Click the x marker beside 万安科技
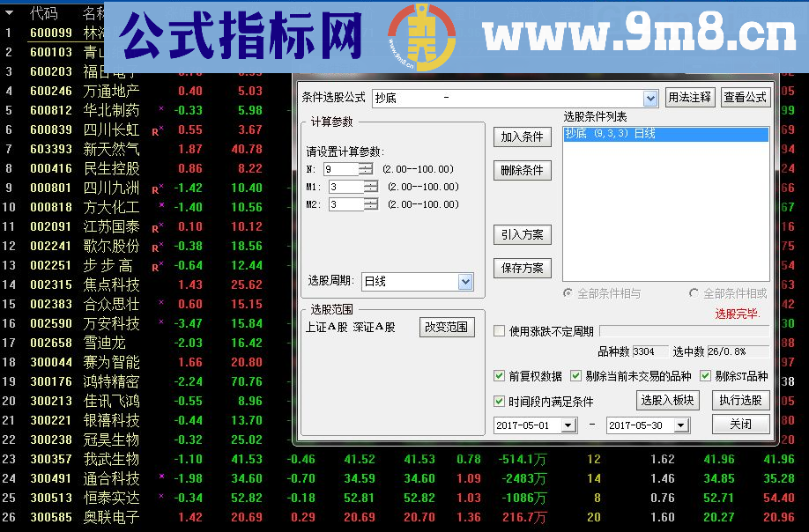Viewport: 809px width, 532px height. (161, 321)
